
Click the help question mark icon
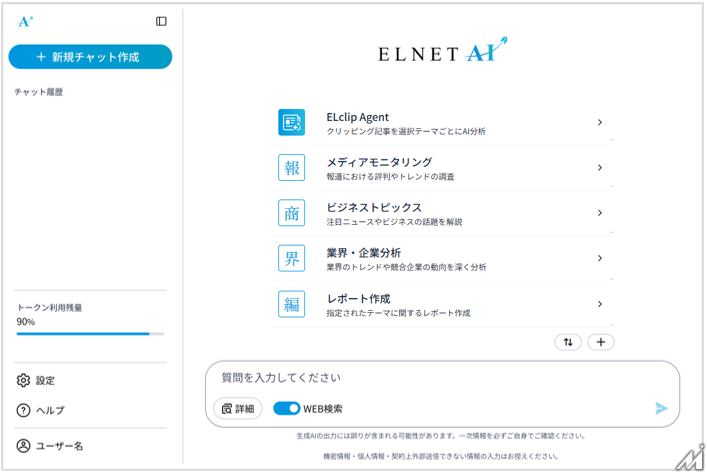[23, 410]
